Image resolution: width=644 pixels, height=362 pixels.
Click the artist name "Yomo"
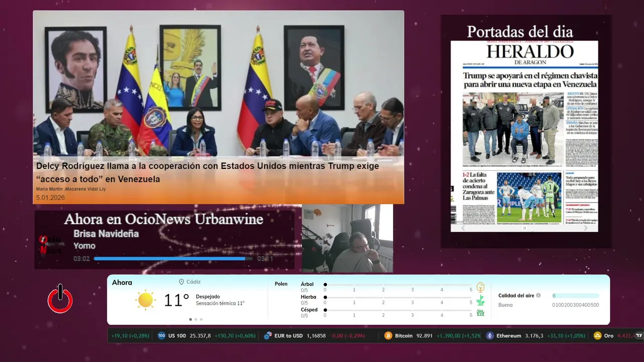click(x=84, y=246)
